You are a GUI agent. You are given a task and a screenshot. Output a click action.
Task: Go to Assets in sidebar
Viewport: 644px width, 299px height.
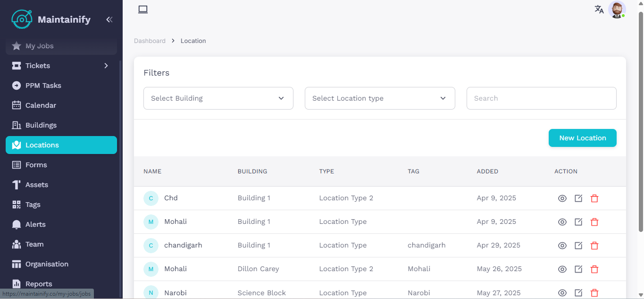pos(37,185)
